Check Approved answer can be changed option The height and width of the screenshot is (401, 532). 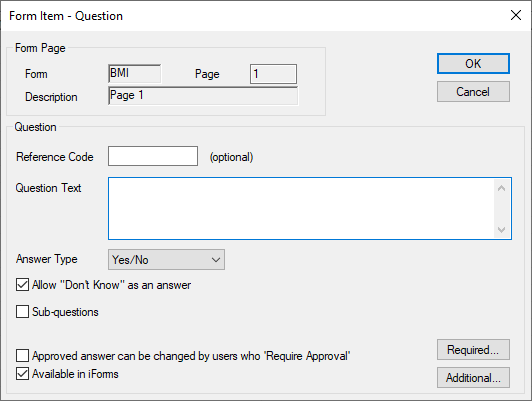pyautogui.click(x=22, y=356)
